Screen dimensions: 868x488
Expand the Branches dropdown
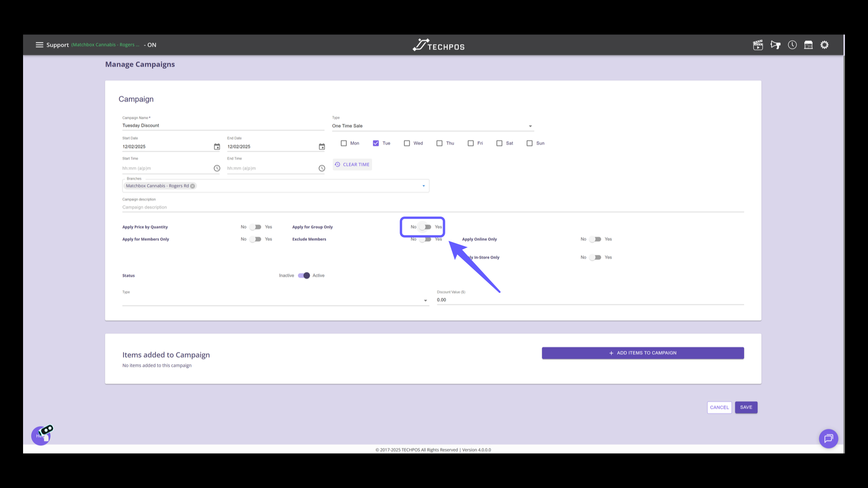[423, 186]
